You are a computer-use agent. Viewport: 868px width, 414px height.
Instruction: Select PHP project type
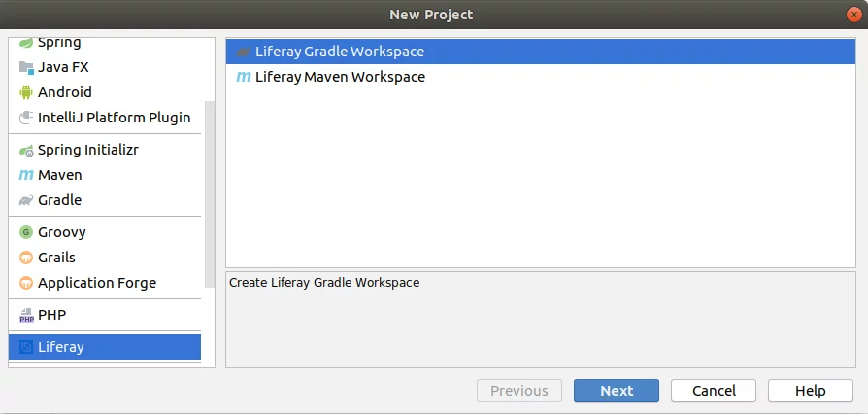(105, 315)
